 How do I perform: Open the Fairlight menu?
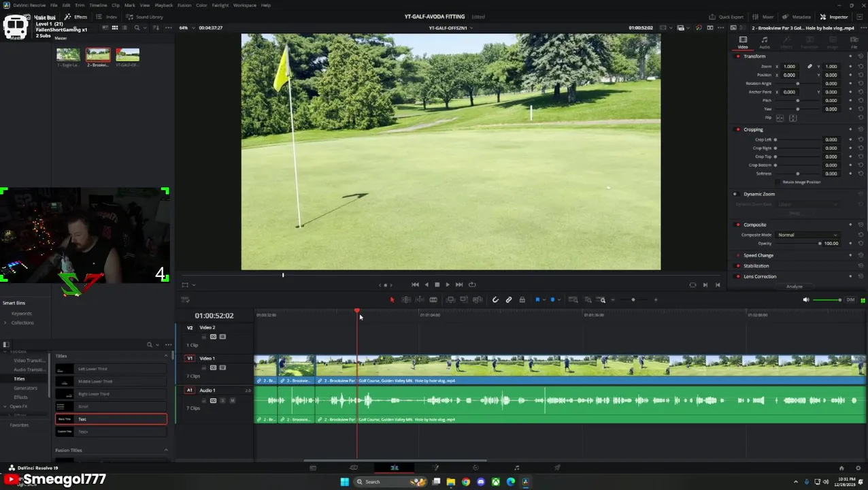click(x=220, y=5)
